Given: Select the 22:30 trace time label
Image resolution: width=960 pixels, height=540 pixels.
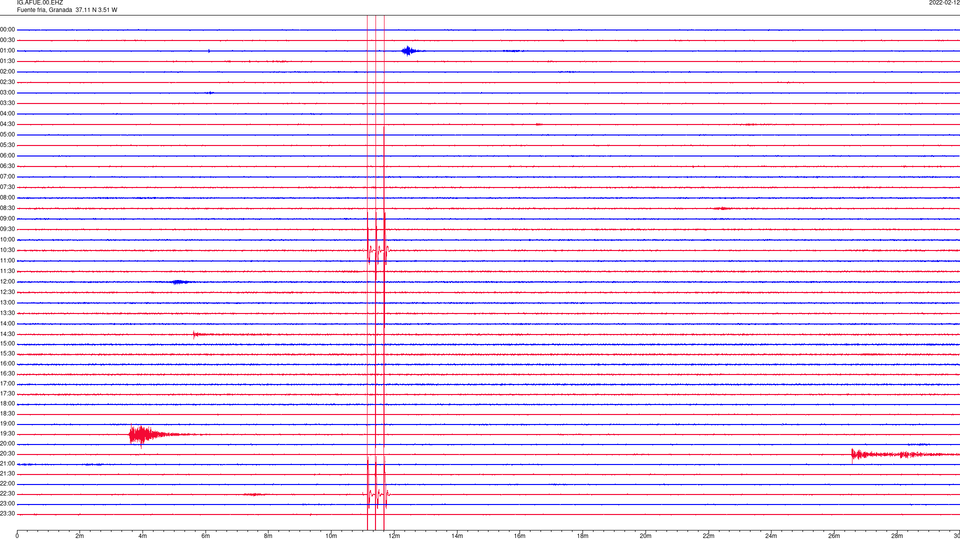Looking at the screenshot, I should 8,493.
